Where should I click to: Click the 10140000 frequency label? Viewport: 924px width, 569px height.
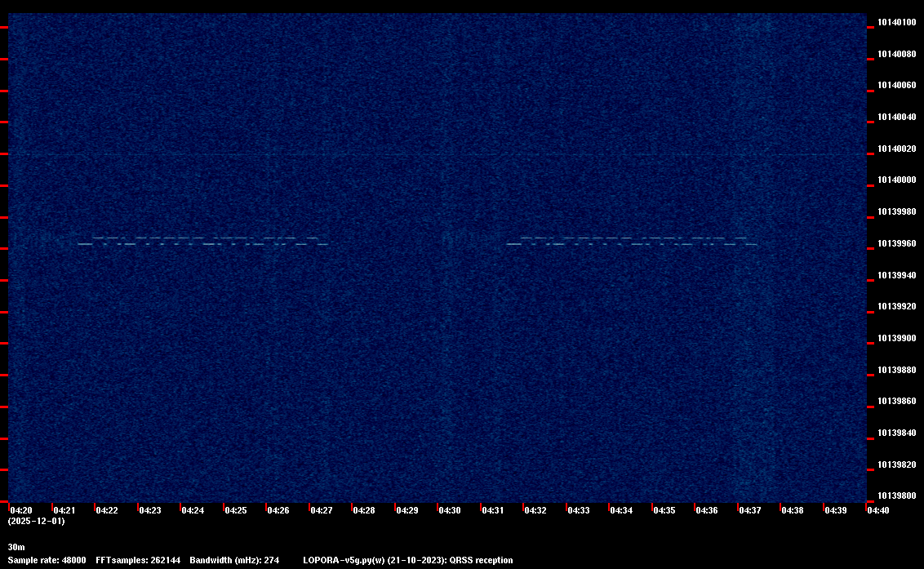[897, 180]
